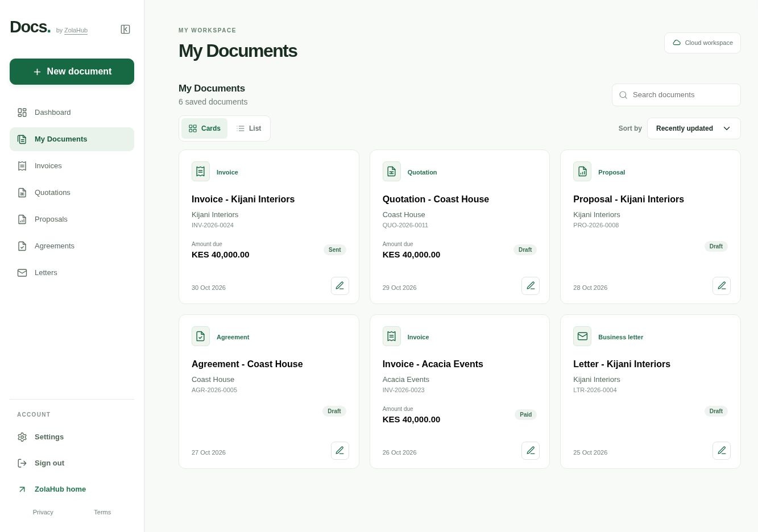Screen dimensions: 758x532
Task: Create a New document
Action: 72,72
